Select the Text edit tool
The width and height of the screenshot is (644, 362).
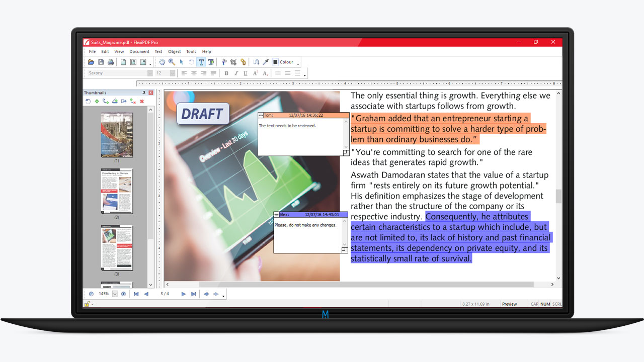pyautogui.click(x=201, y=62)
